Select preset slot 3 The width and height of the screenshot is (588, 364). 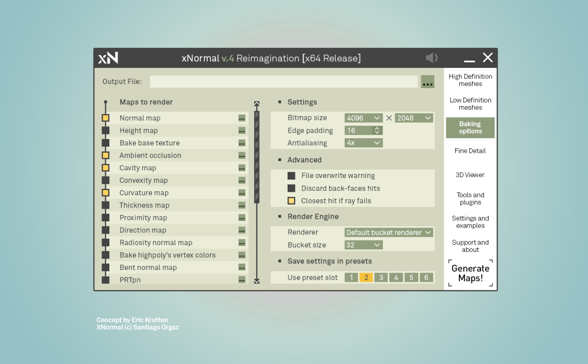click(381, 278)
